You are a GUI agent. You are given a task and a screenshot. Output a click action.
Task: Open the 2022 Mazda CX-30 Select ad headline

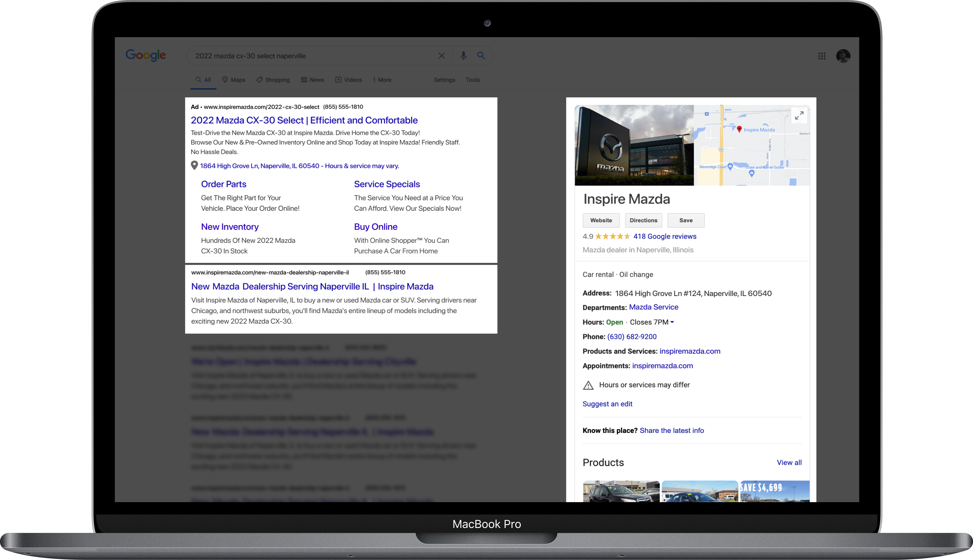pyautogui.click(x=304, y=120)
